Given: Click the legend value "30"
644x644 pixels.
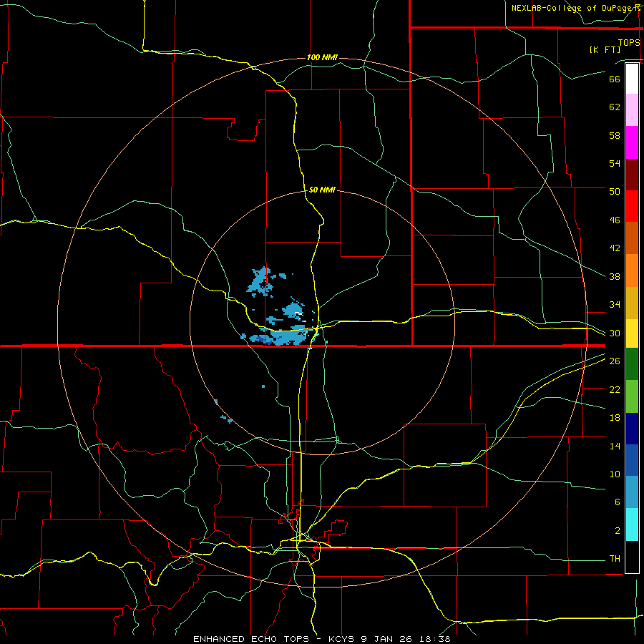Looking at the screenshot, I should click(x=615, y=333).
